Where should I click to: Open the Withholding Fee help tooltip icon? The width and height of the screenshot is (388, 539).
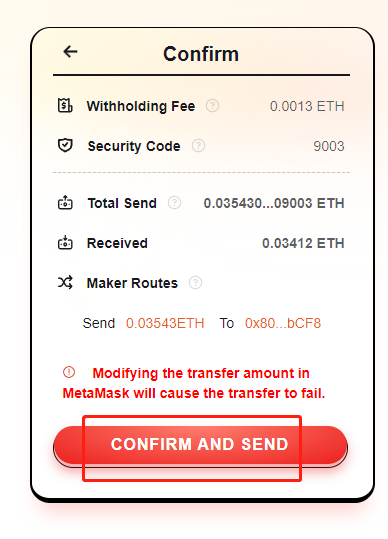click(x=212, y=106)
